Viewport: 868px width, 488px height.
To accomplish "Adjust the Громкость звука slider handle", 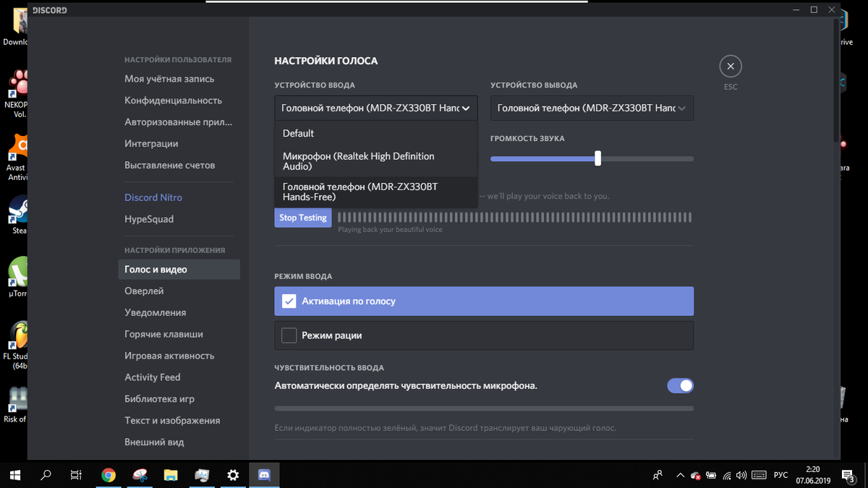I will [x=597, y=158].
